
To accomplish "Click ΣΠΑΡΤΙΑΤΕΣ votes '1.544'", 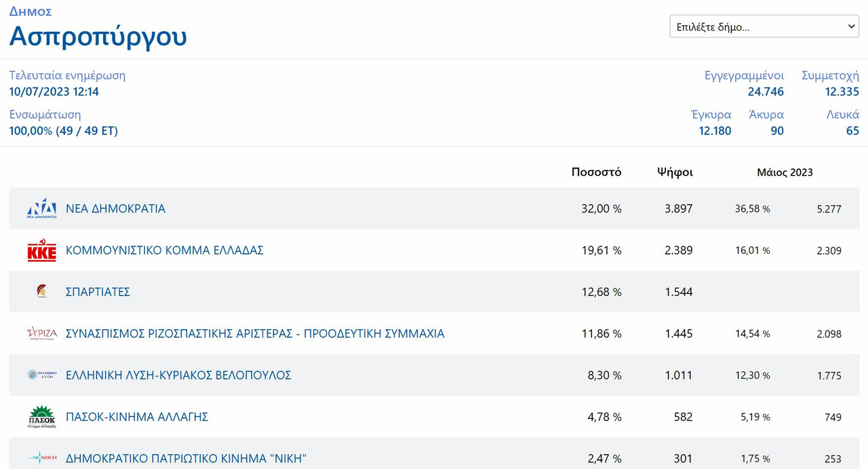I will 678,292.
